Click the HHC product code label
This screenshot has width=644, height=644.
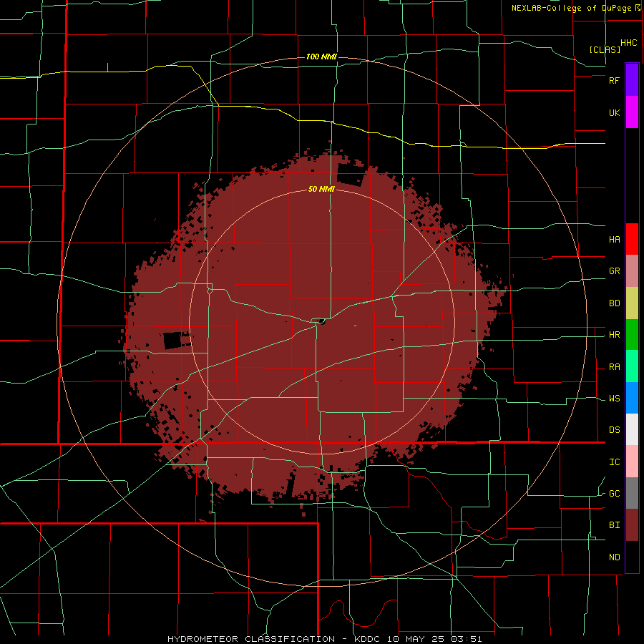[x=629, y=43]
